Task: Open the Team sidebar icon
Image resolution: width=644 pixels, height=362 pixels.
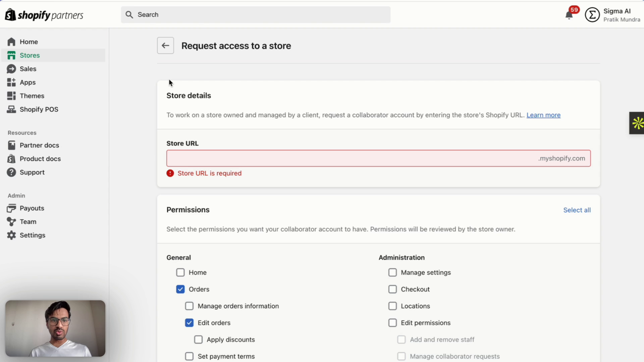Action: tap(11, 222)
